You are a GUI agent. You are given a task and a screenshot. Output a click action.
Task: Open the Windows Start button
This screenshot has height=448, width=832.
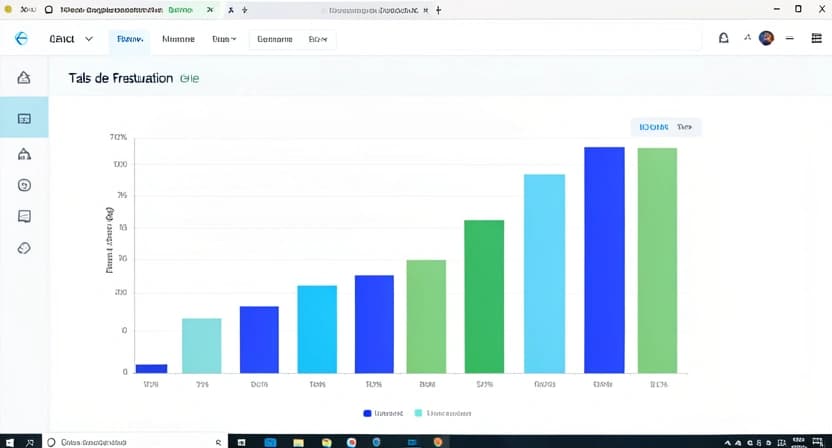tap(9, 442)
